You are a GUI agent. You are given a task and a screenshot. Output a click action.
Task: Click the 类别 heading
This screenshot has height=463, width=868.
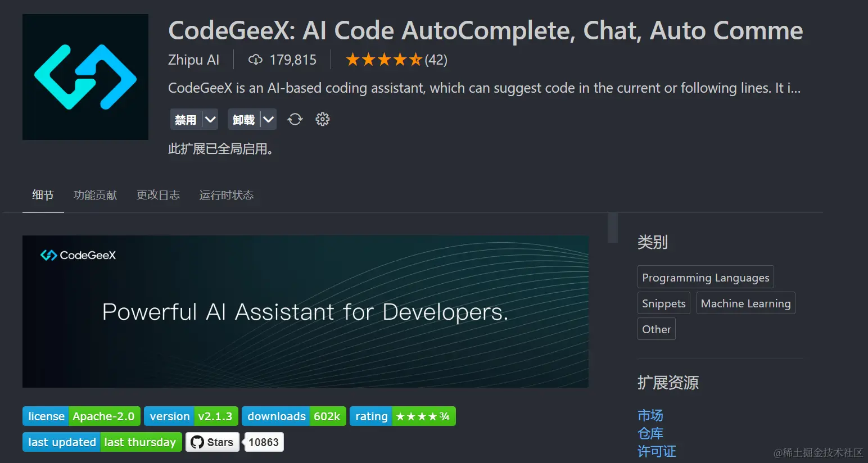[653, 242]
